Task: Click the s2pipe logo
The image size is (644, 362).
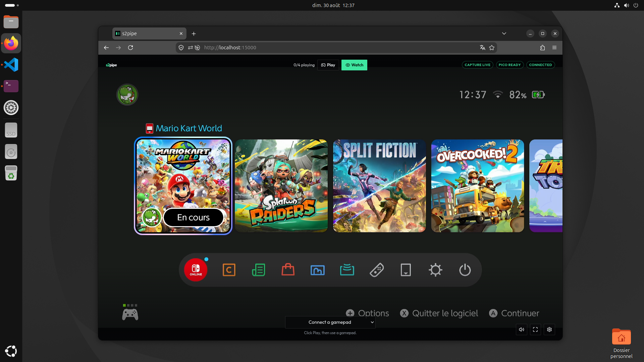Action: coord(111,65)
